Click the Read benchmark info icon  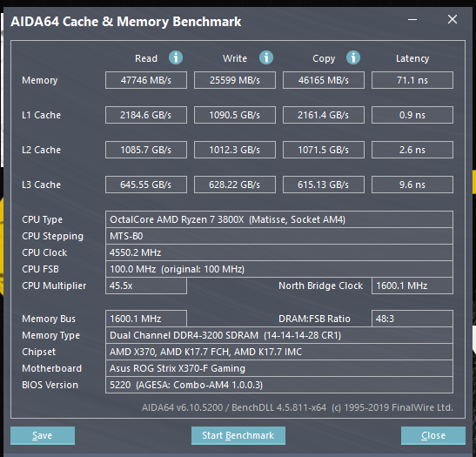176,57
